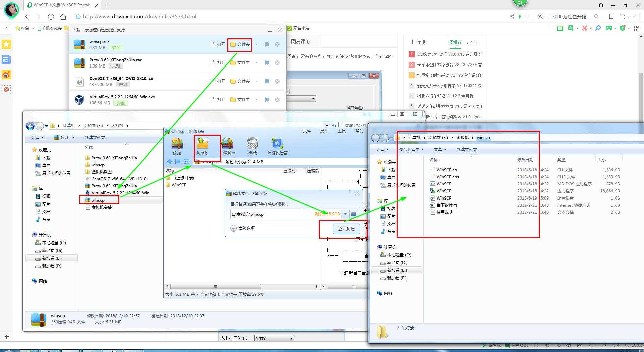The image size is (644, 352).
Task: Click browser refresh icon
Action: (x=51, y=16)
